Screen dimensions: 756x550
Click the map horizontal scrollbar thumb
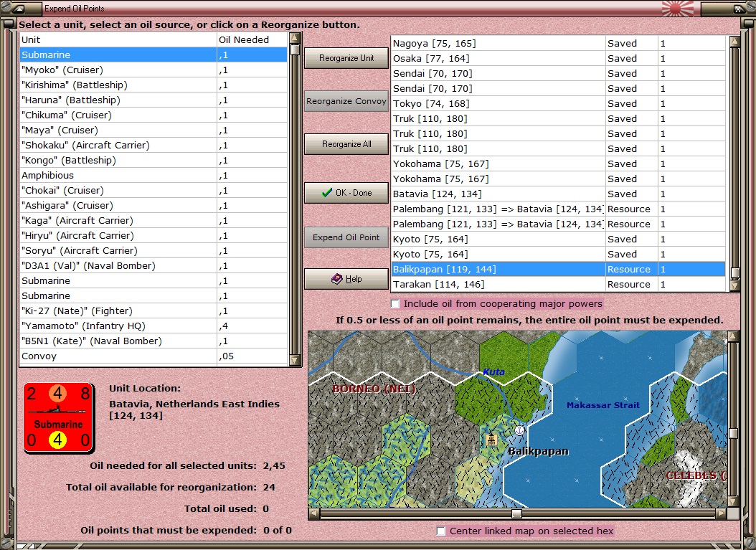[x=516, y=513]
